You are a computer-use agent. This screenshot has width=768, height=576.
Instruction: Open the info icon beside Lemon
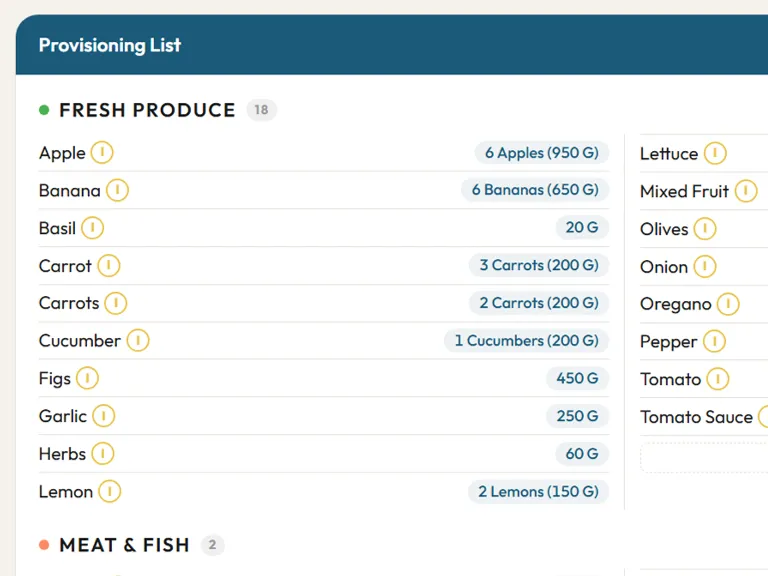click(x=109, y=491)
